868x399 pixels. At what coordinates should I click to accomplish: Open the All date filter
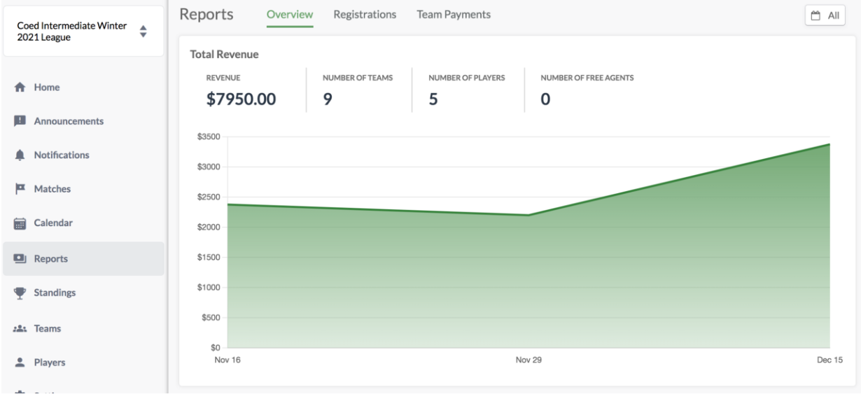pos(825,15)
